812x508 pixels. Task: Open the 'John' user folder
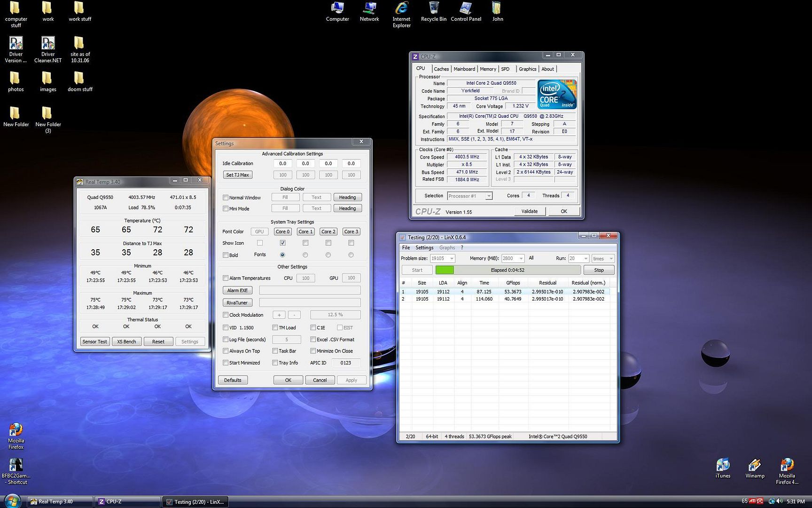497,12
